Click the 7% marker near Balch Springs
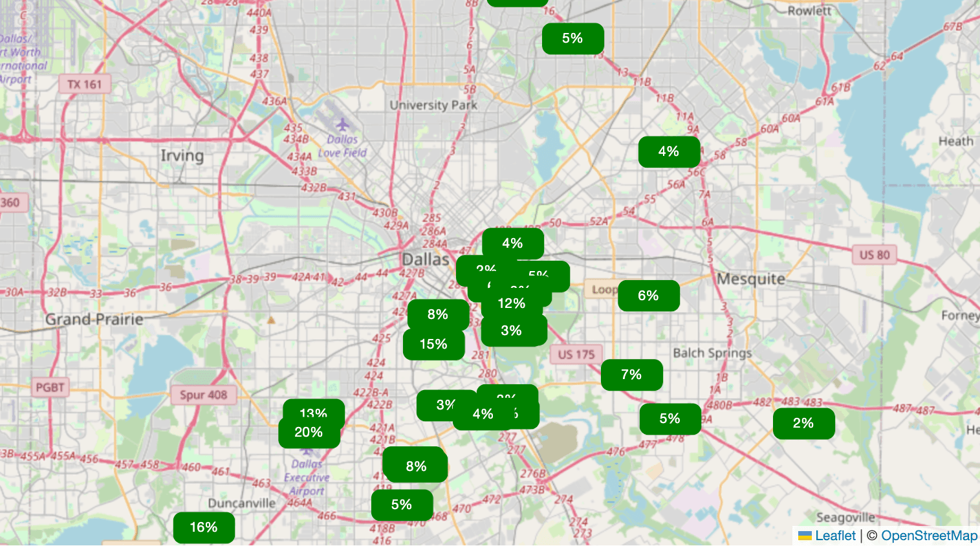 (x=631, y=375)
